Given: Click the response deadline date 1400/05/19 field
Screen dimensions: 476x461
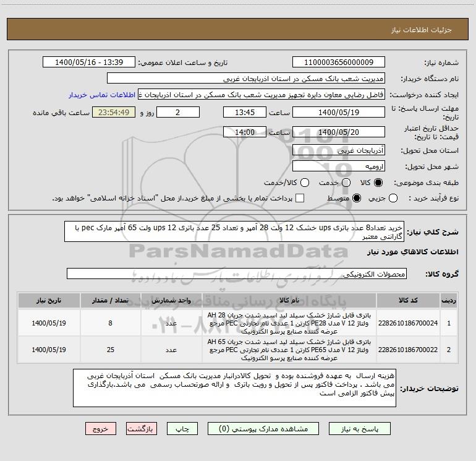Looking at the screenshot, I should (339, 112).
